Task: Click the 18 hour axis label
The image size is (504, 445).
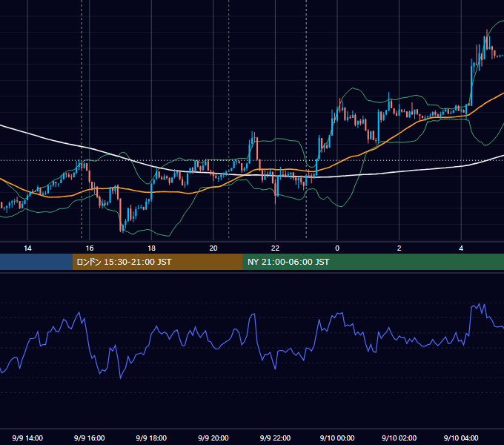Action: point(151,248)
